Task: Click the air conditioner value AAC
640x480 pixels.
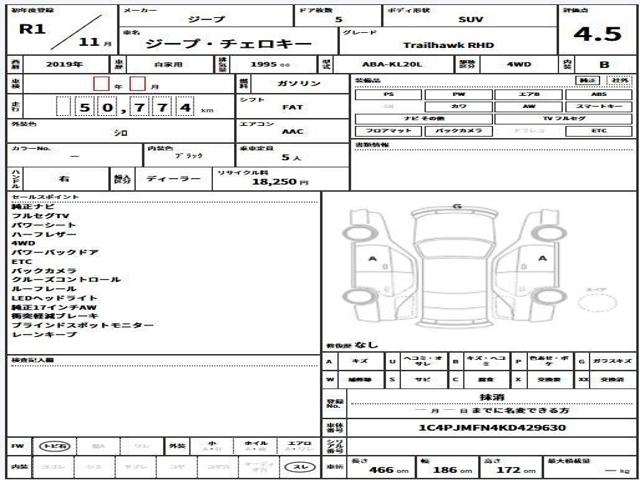Action: coord(293,131)
